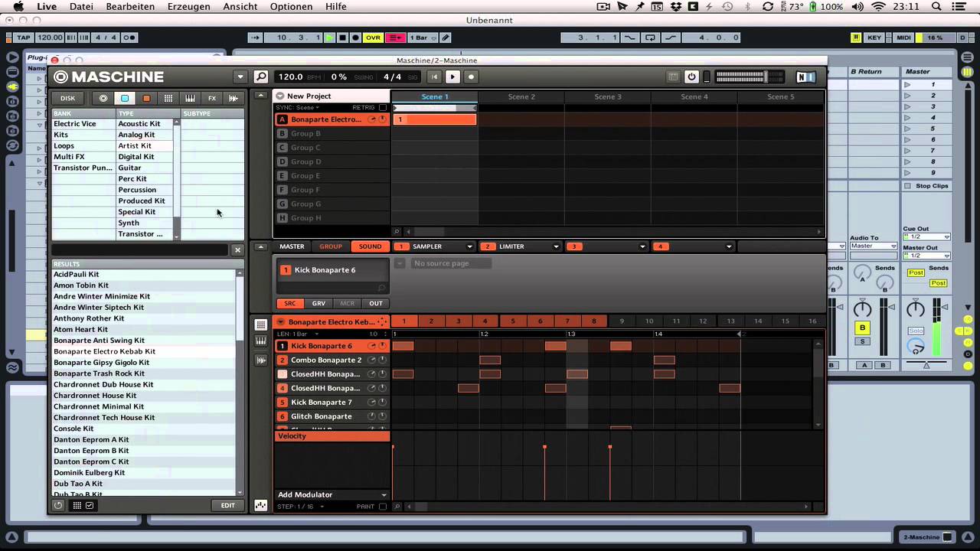Open the empty module slot 4 dropdown
Screen dimensions: 980x551
729,246
